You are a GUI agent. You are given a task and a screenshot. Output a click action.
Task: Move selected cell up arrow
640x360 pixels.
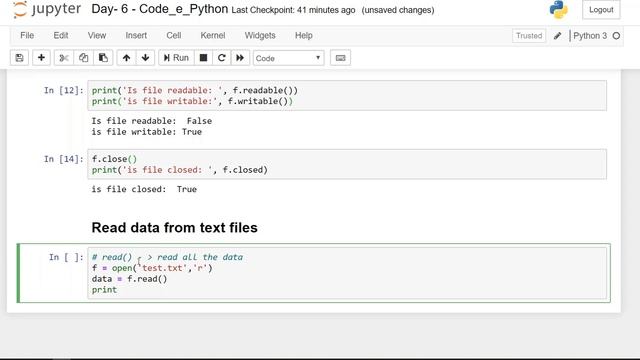[x=127, y=58]
